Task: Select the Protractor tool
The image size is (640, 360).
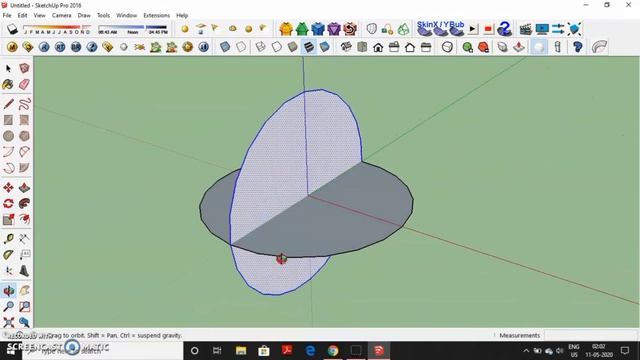Action: pyautogui.click(x=8, y=255)
